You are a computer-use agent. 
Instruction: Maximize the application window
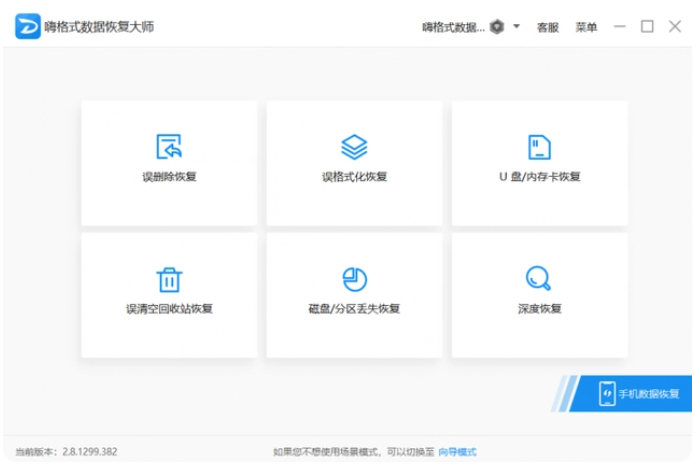coord(647,27)
